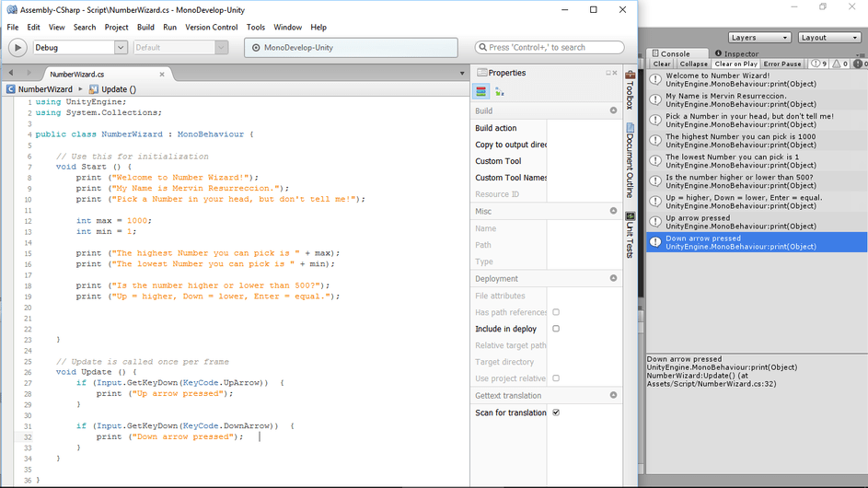Image resolution: width=868 pixels, height=488 pixels.
Task: Collapse the Build section in Properties
Action: [613, 110]
